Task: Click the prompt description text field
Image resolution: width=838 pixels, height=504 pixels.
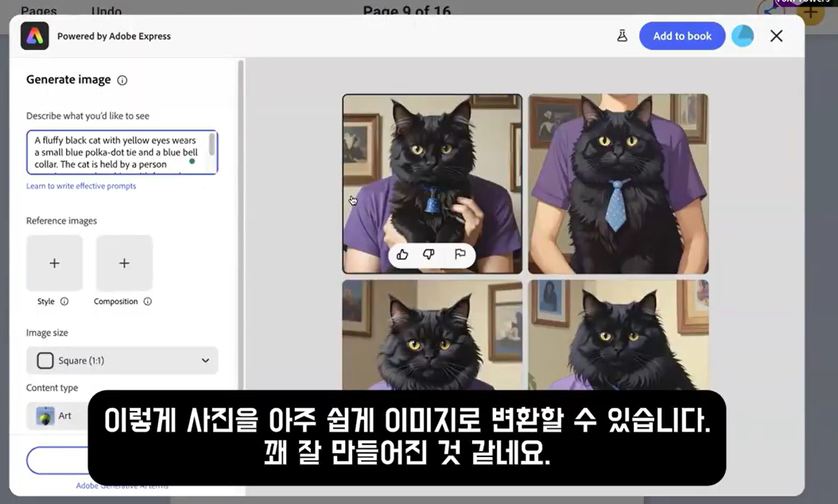Action: (x=116, y=151)
